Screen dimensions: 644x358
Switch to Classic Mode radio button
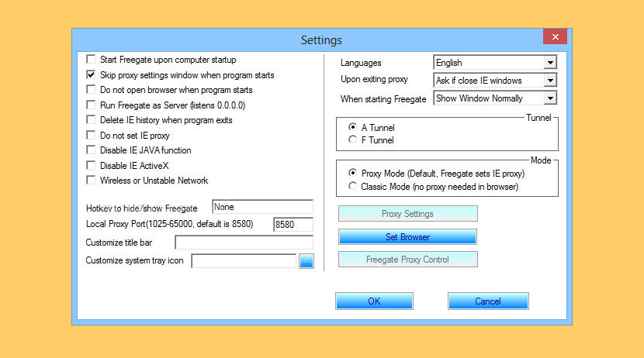point(352,186)
